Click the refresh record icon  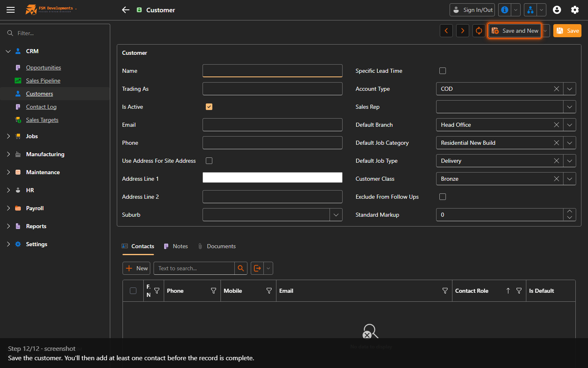(x=479, y=31)
